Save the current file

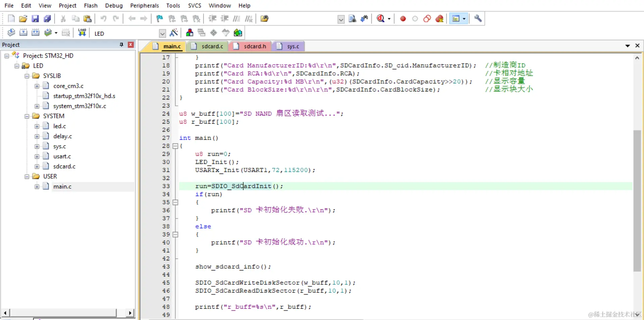click(35, 19)
